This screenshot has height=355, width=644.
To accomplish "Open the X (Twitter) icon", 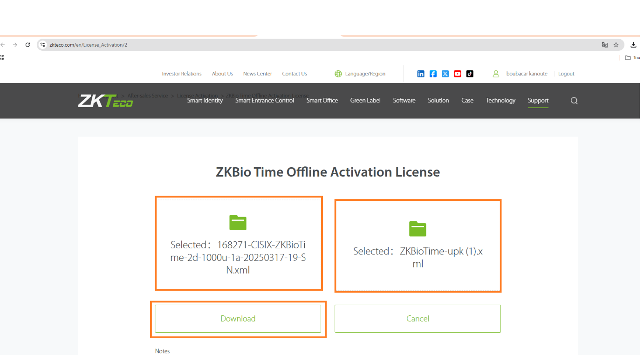I will pos(445,74).
